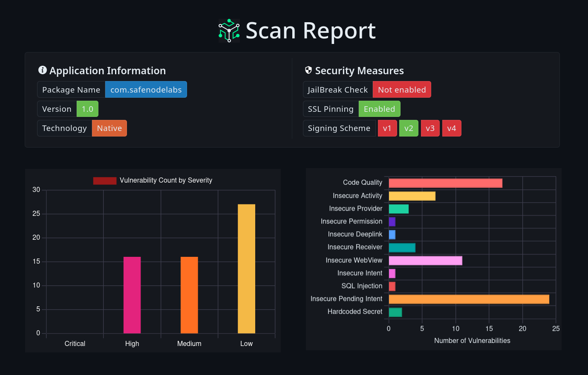
Task: Click the Package Name label
Action: pos(71,90)
